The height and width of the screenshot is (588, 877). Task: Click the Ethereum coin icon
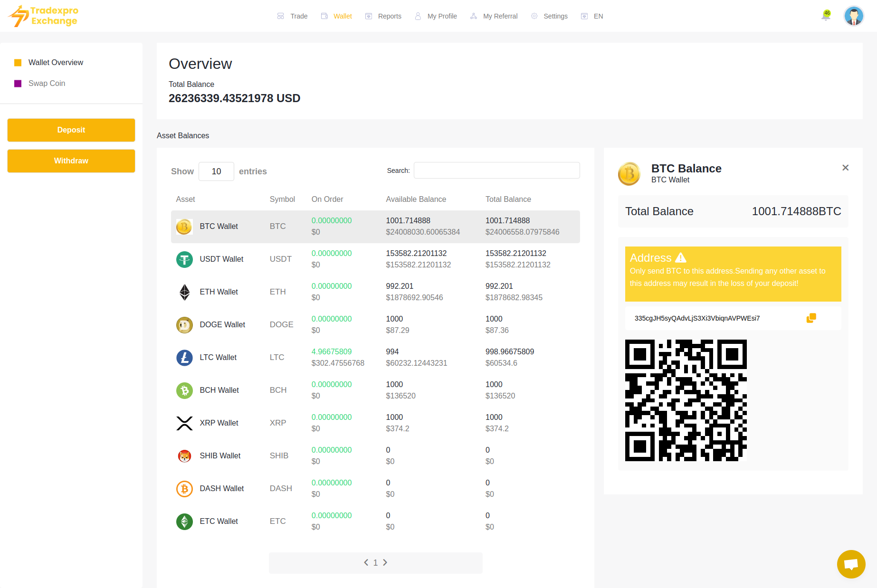(x=184, y=292)
